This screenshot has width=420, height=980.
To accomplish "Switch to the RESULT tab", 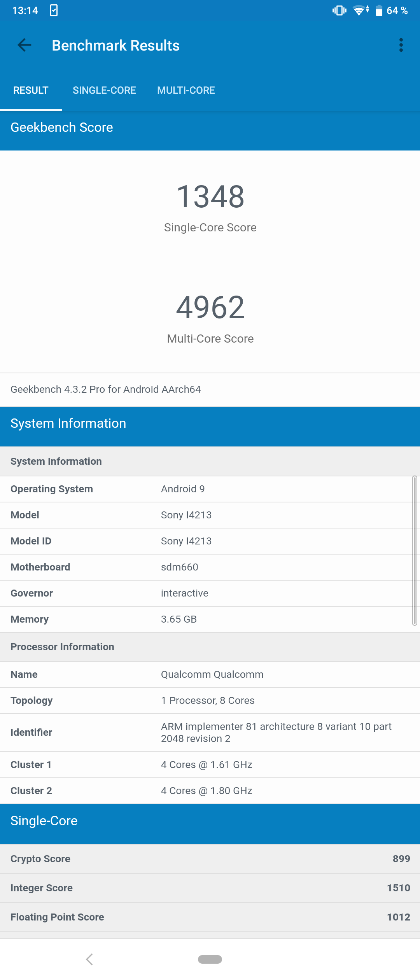I will pos(31,90).
